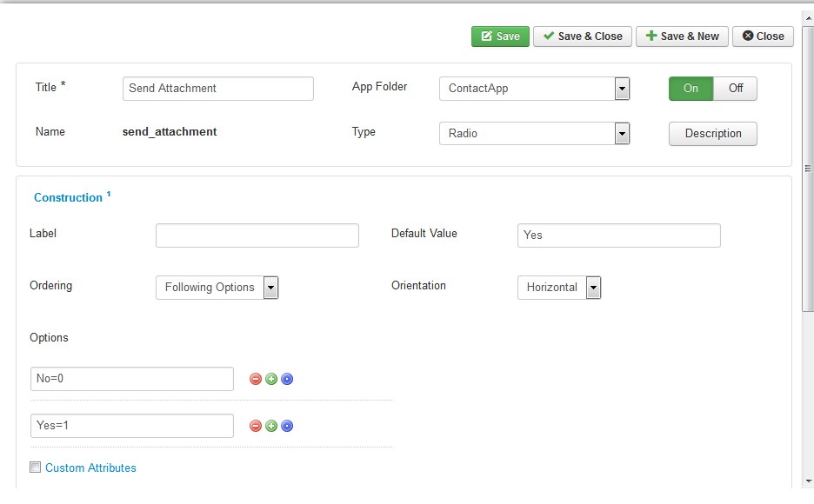Add option after No=0 with green plus icon

tap(271, 379)
